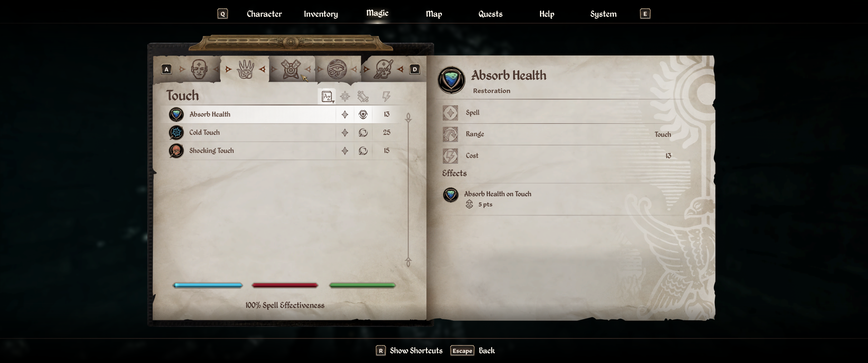Open the Map tab
This screenshot has height=363, width=868.
coord(434,14)
